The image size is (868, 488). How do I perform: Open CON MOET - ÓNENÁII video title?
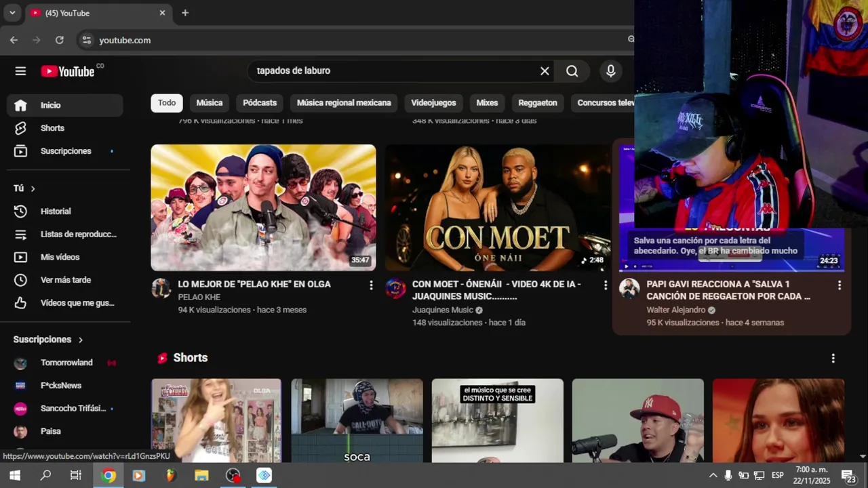coord(496,290)
